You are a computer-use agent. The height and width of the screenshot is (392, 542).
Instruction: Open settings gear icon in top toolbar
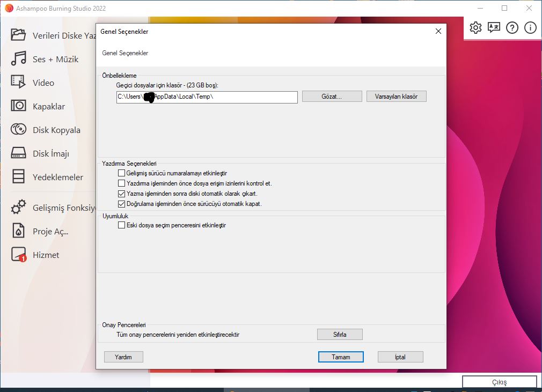pyautogui.click(x=475, y=28)
